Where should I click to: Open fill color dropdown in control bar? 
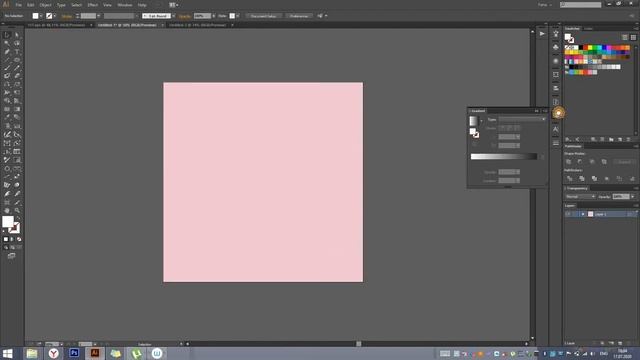coord(41,16)
